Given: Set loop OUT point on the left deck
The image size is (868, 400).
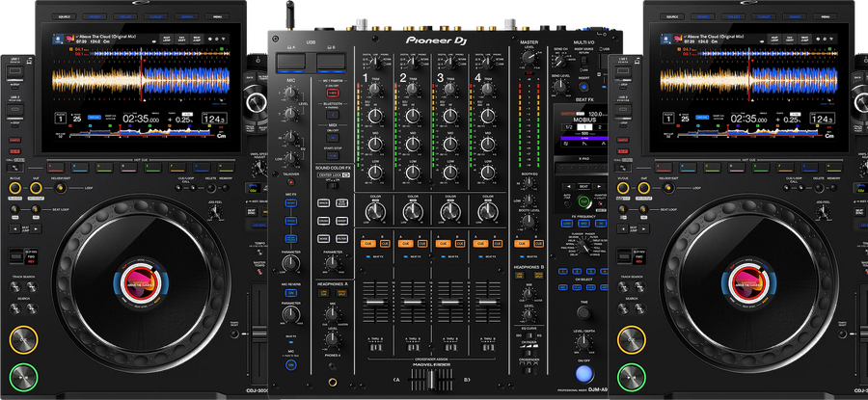Looking at the screenshot, I should coord(37,189).
